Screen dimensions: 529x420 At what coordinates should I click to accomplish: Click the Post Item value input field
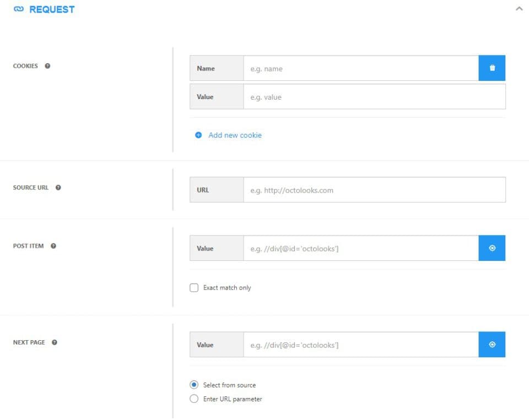click(x=361, y=248)
